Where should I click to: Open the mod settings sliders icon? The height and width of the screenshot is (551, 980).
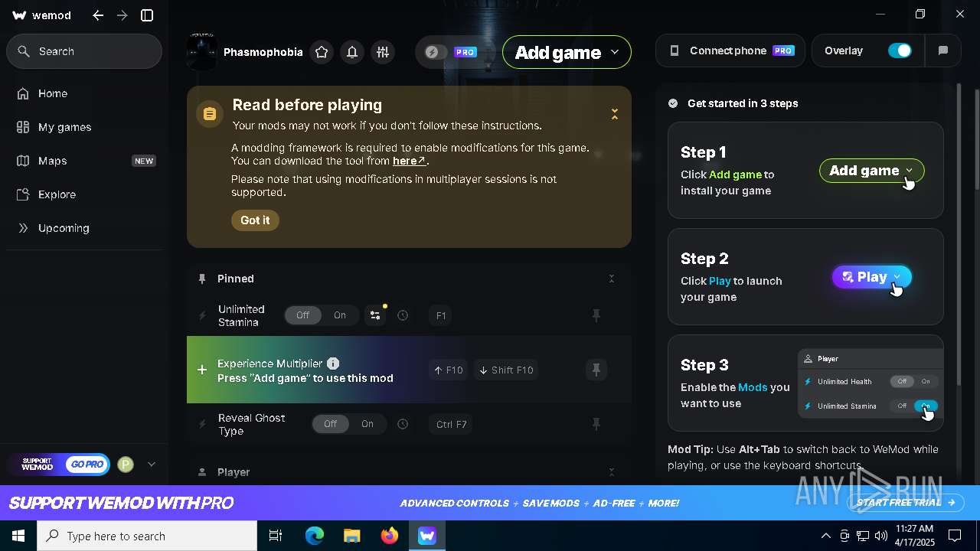(383, 52)
